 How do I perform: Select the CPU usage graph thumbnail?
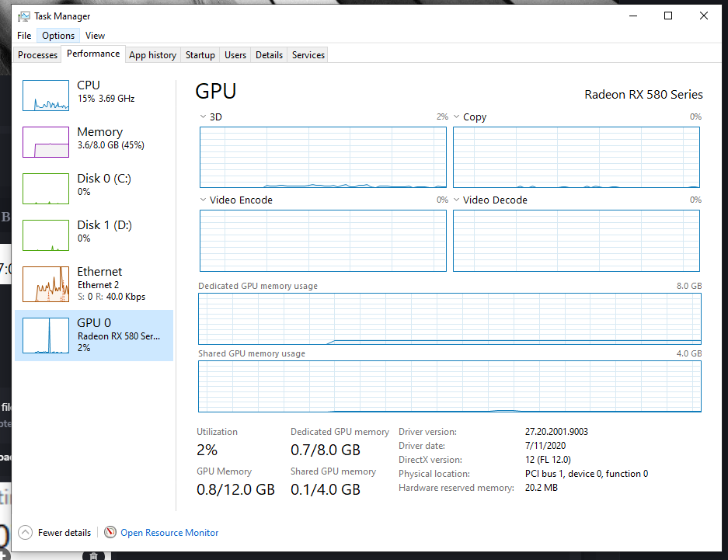coord(47,95)
